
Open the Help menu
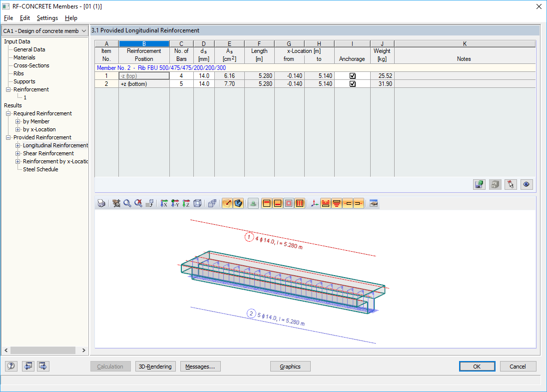(71, 18)
